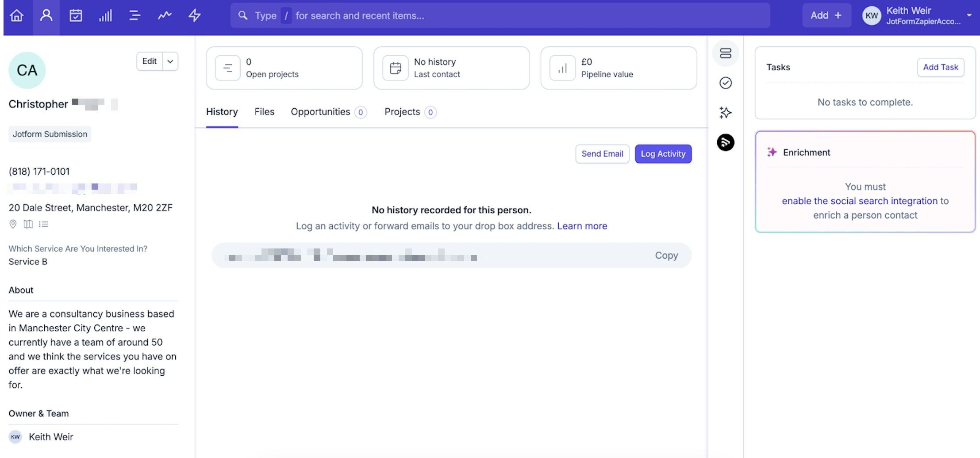Open the lightning bolt workflows icon
The height and width of the screenshot is (458, 980).
195,16
